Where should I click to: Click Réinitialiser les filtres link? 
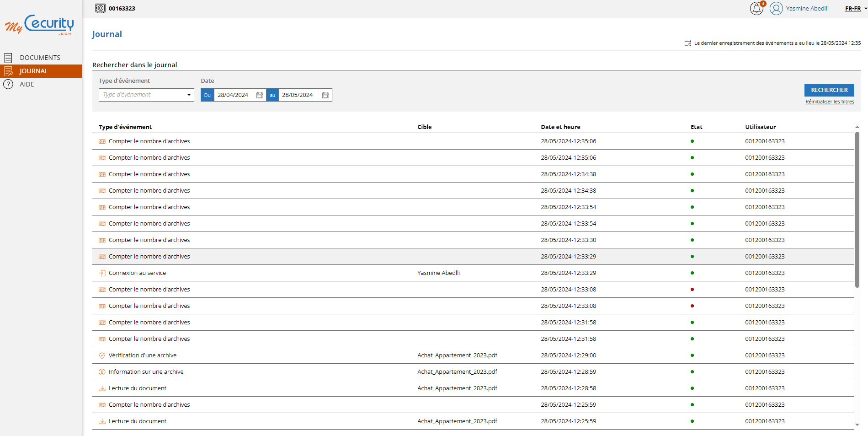click(830, 102)
